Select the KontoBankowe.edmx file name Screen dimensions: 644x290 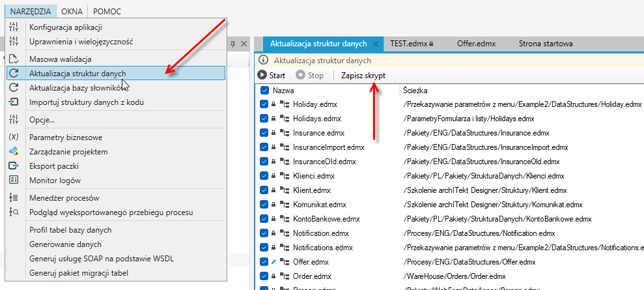click(x=326, y=219)
